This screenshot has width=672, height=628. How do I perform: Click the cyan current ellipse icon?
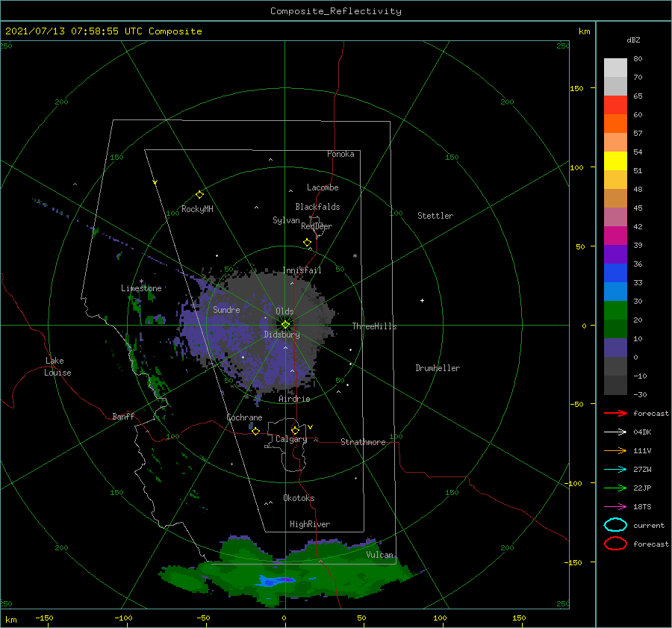(x=615, y=525)
